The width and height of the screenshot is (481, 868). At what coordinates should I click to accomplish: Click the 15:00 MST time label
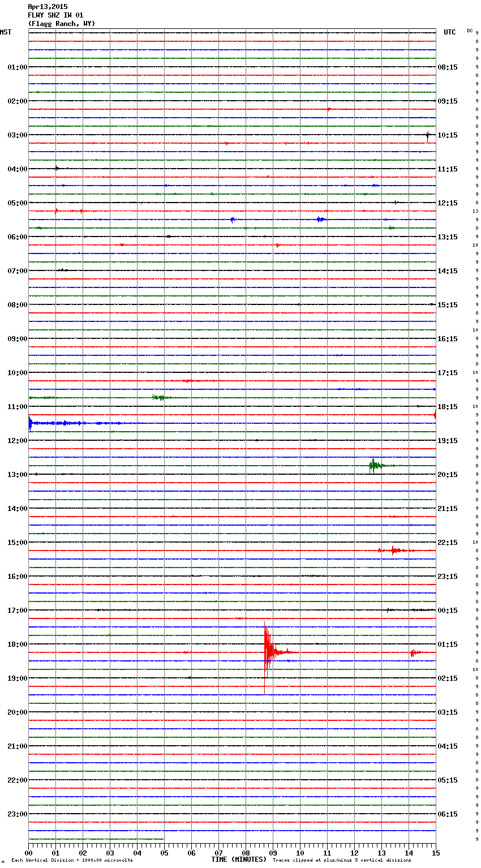point(17,543)
